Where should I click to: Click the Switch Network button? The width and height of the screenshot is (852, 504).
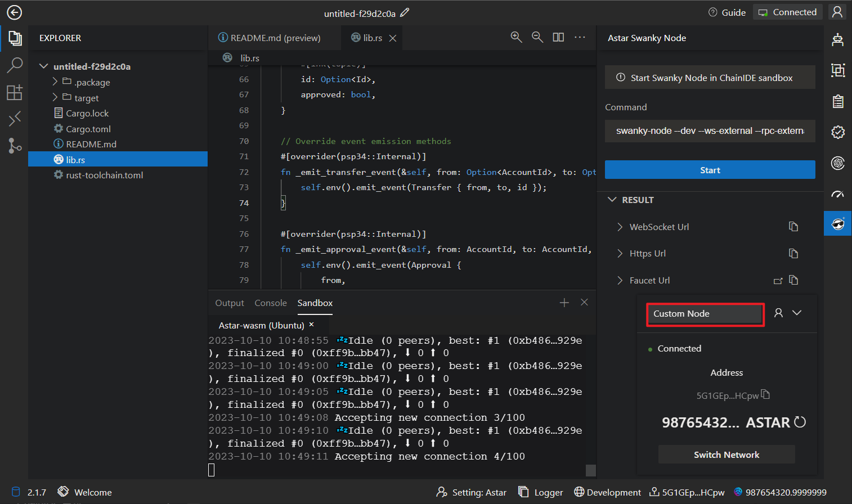(x=726, y=454)
